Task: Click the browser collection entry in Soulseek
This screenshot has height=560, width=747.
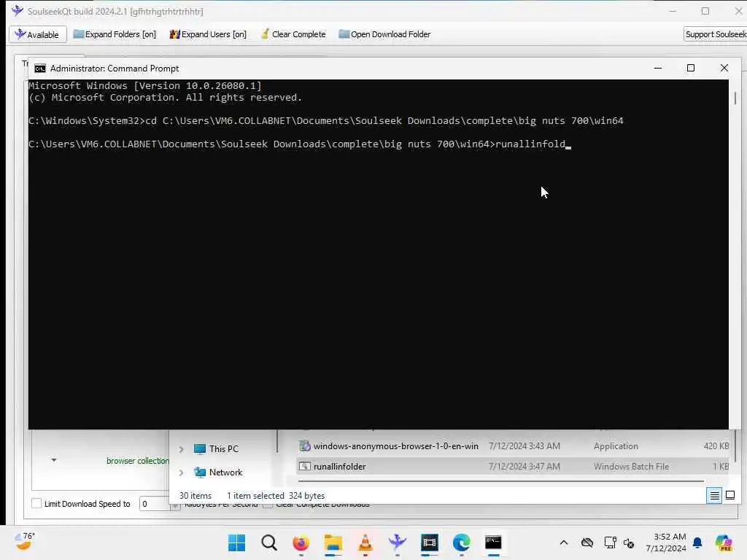Action: [137, 461]
